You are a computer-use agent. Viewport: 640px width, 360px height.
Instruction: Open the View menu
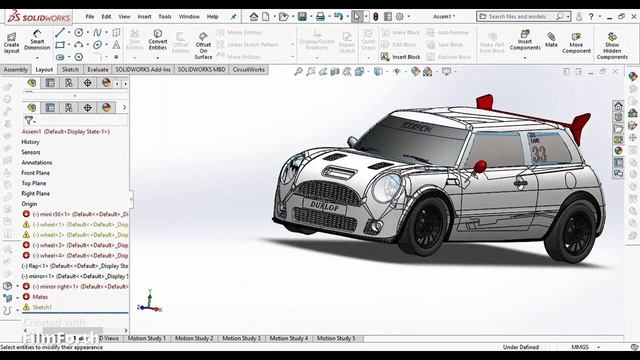[x=124, y=17]
